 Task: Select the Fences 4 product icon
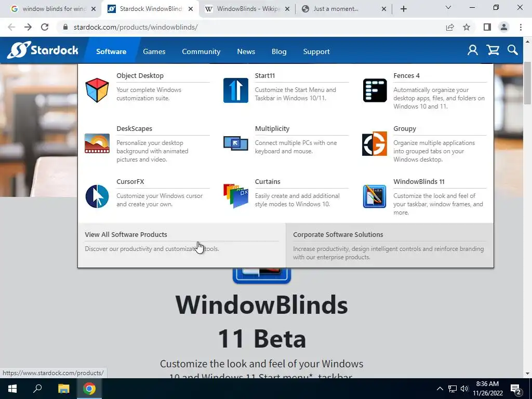coord(375,90)
